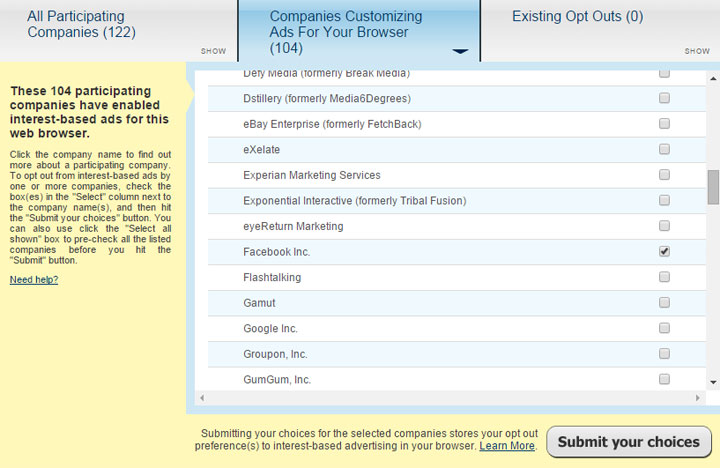Click the horizontal scrollbar right arrow
720x468 pixels.
(698, 398)
